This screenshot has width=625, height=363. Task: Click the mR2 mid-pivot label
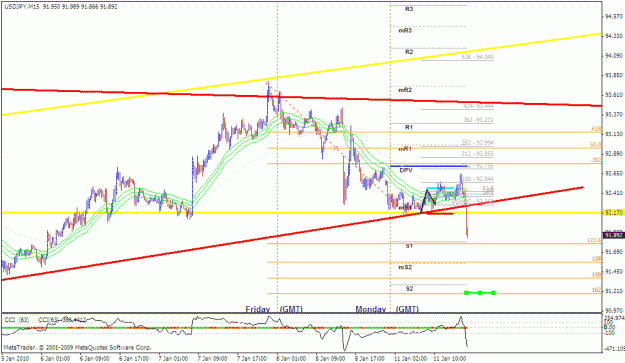405,90
